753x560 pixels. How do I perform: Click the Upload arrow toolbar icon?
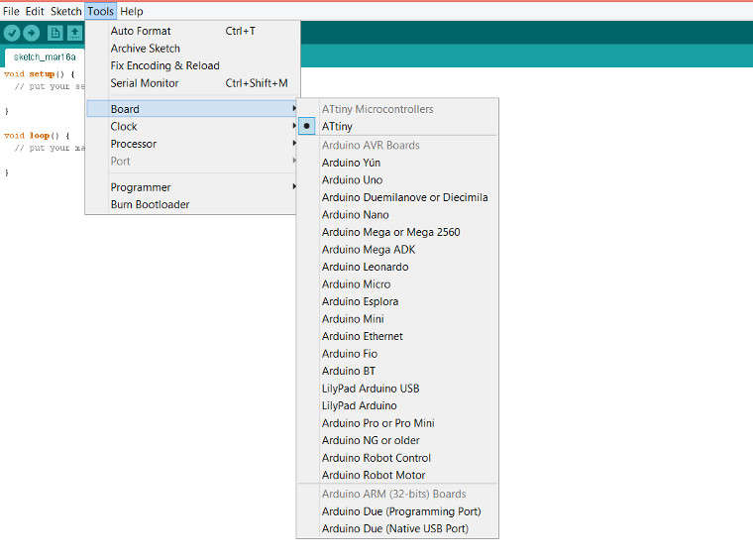32,33
